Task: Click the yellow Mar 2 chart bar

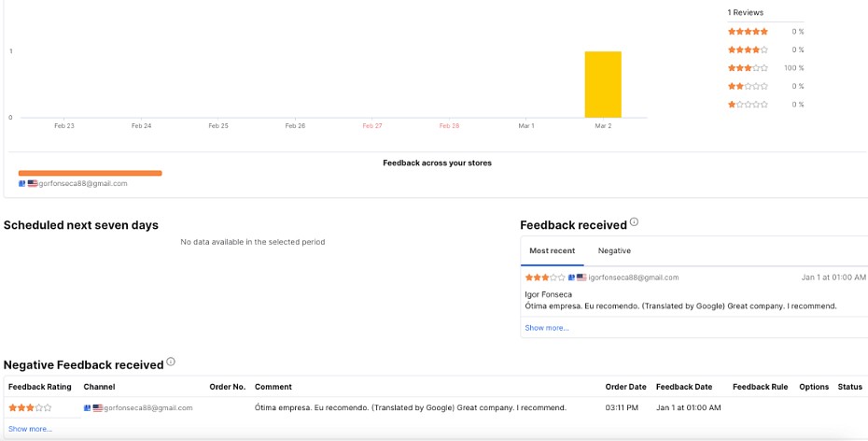Action: tap(603, 84)
